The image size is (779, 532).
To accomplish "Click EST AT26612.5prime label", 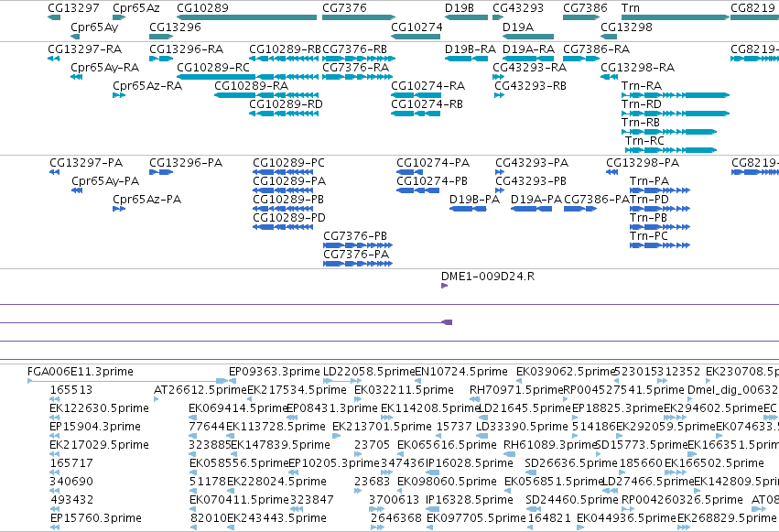I will tap(200, 390).
